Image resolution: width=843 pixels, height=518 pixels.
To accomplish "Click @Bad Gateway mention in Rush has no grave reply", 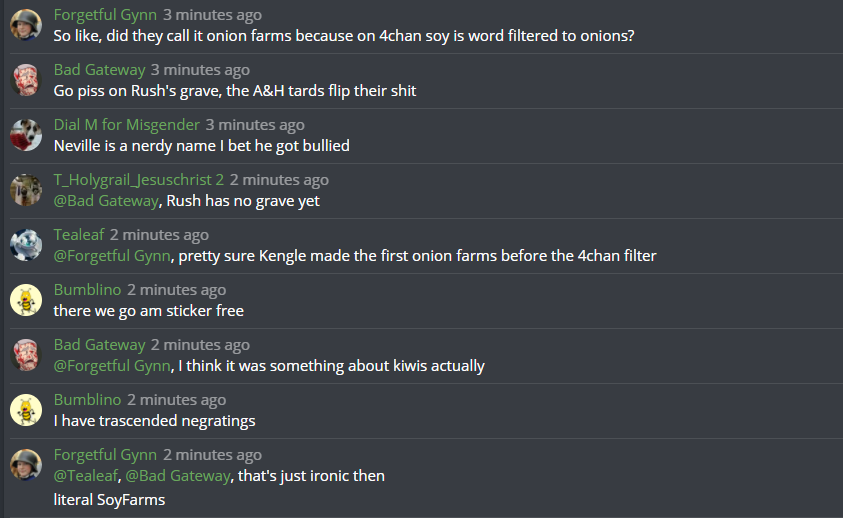I will [106, 200].
